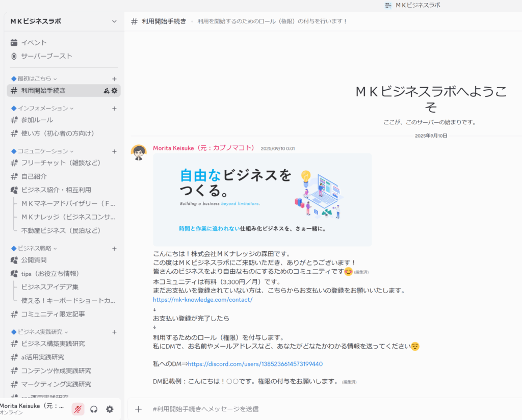Follow the discord.com users DM link
522x420 pixels.
pyautogui.click(x=255, y=364)
